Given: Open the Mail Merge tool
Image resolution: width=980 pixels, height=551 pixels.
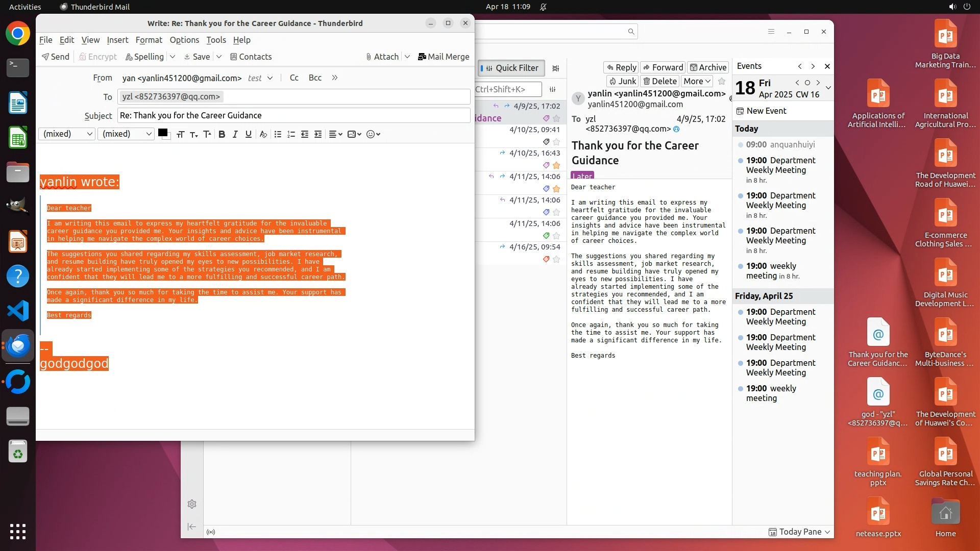Looking at the screenshot, I should tap(443, 57).
